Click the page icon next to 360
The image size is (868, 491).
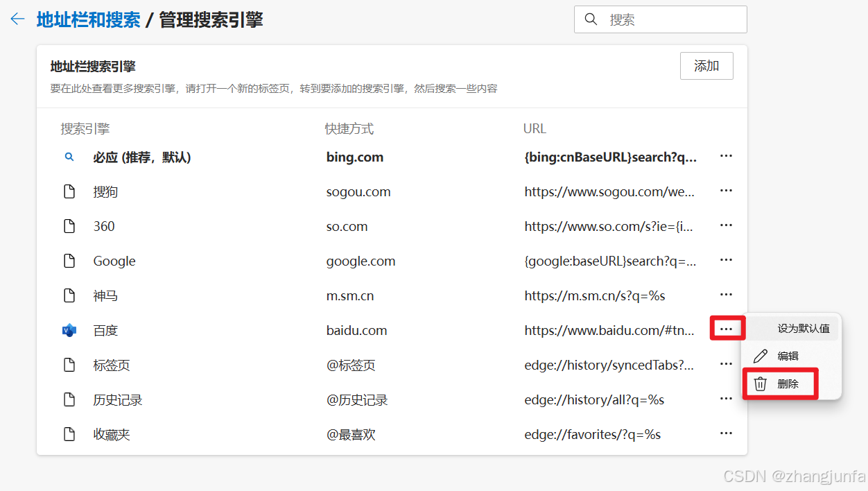69,227
